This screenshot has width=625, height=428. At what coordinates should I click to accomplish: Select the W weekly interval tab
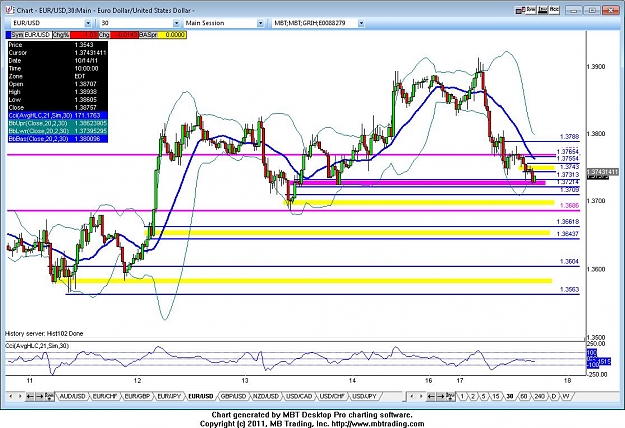tap(566, 397)
